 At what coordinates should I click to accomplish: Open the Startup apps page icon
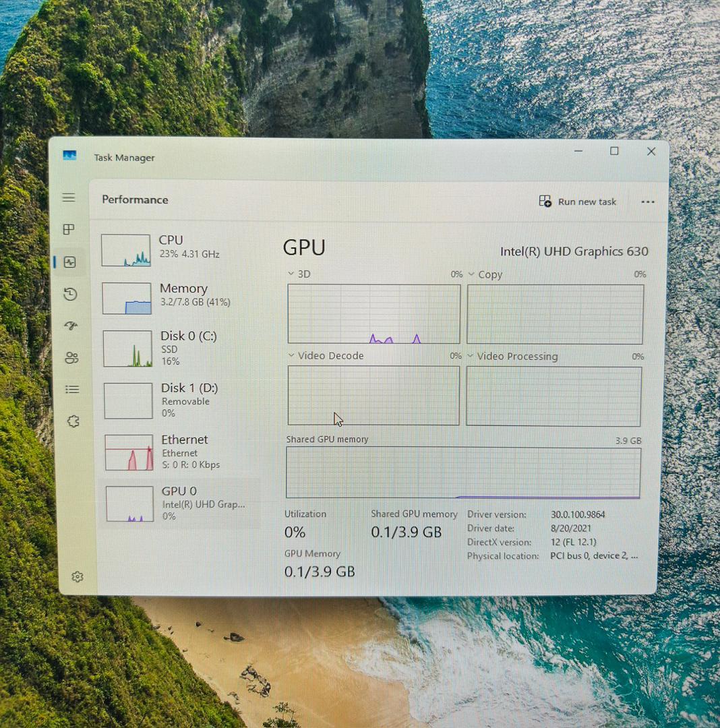click(x=71, y=326)
